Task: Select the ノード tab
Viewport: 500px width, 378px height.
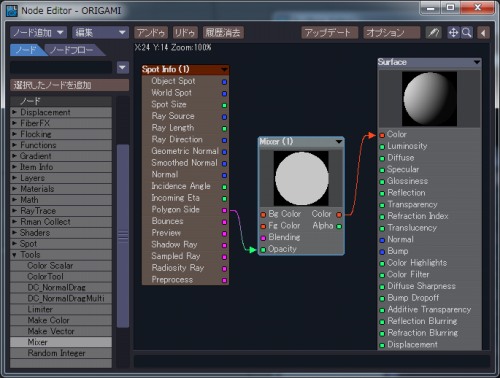Action: 27,50
